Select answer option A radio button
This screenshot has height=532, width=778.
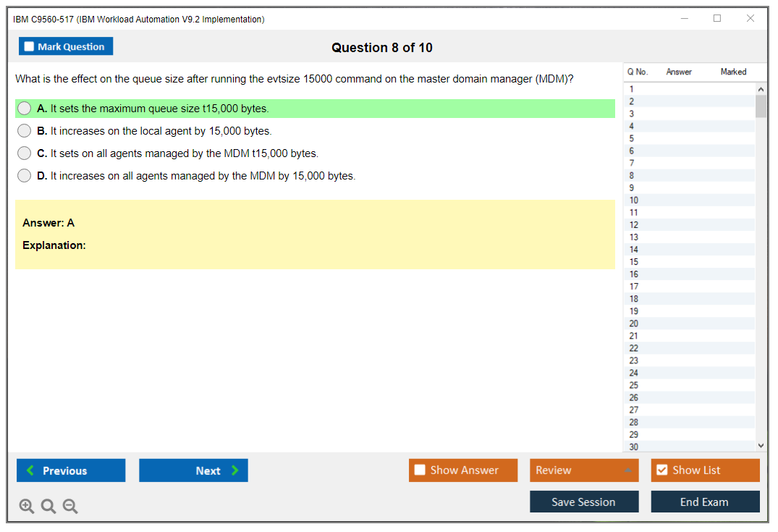coord(25,109)
